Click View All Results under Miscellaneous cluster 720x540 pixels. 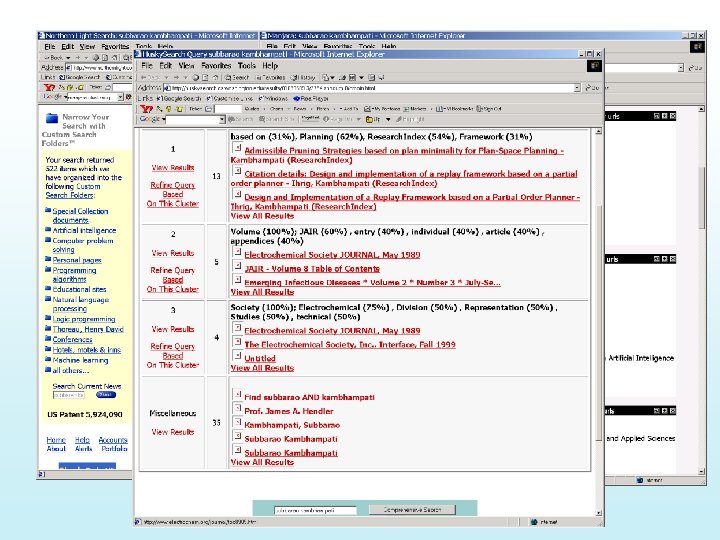262,462
